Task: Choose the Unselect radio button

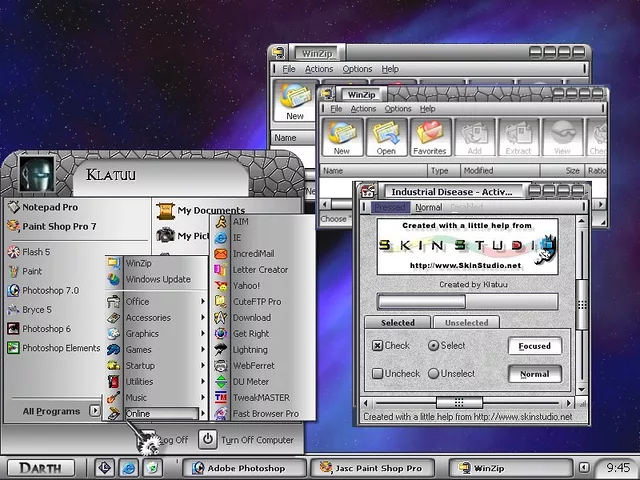Action: [x=433, y=374]
